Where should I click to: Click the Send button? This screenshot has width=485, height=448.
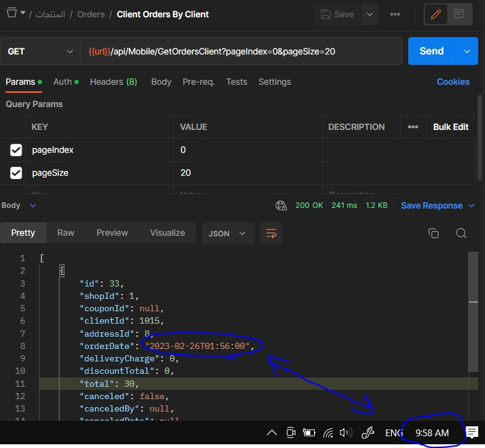[432, 51]
